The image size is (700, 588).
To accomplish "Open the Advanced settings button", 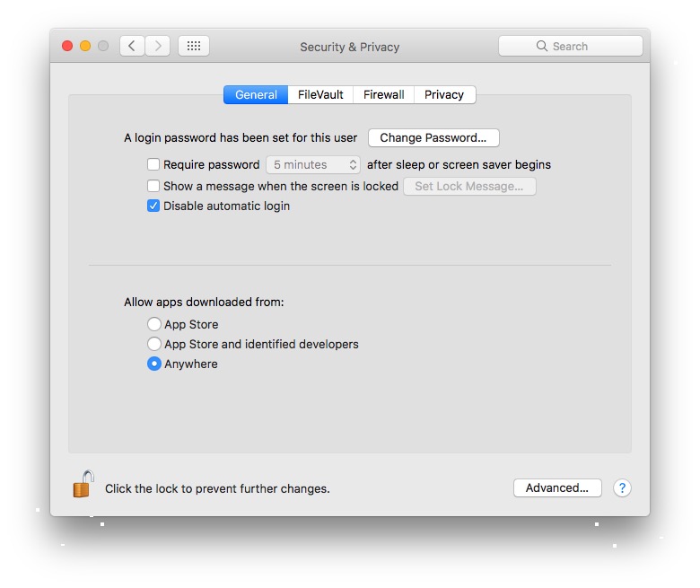I will coord(556,488).
